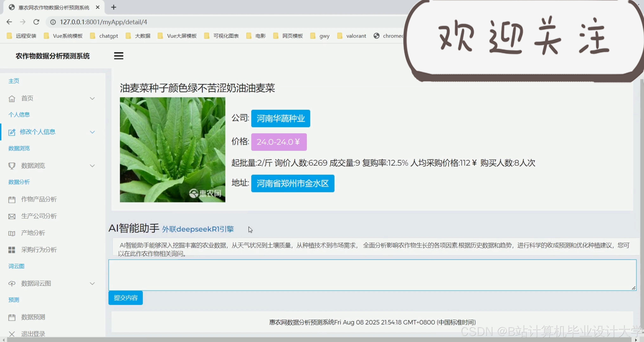This screenshot has width=644, height=342.
Task: Click the 提交内容 submit button
Action: [x=125, y=298]
